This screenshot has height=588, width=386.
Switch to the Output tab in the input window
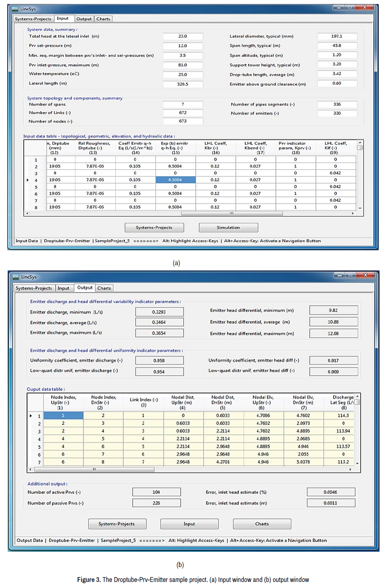(x=84, y=19)
